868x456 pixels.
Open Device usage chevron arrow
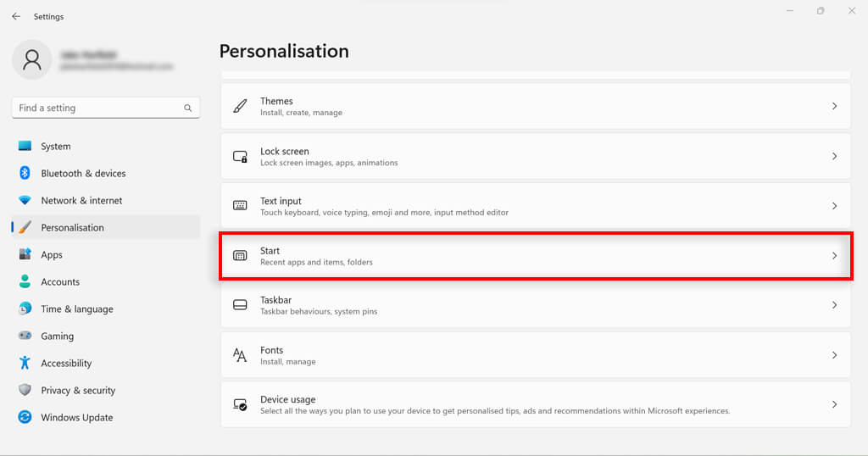point(834,405)
